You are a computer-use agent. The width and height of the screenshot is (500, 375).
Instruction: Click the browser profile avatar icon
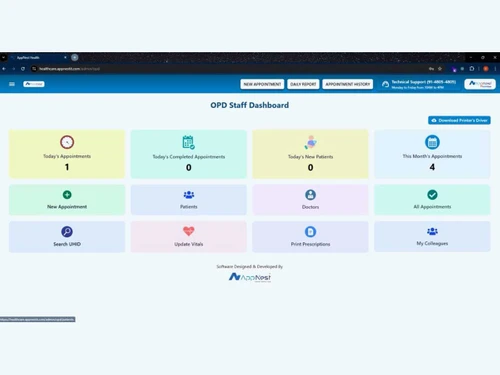486,69
